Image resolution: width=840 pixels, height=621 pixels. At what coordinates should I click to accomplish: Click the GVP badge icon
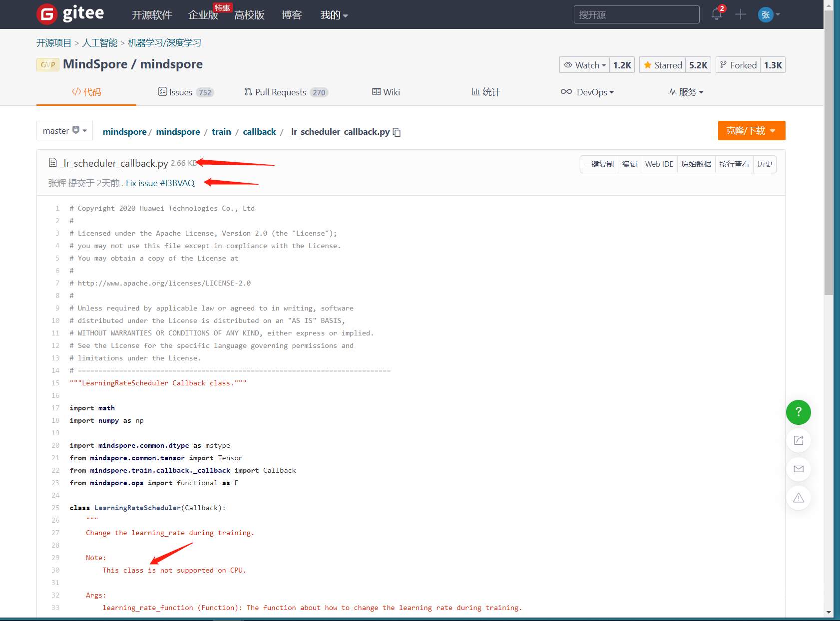[x=48, y=64]
